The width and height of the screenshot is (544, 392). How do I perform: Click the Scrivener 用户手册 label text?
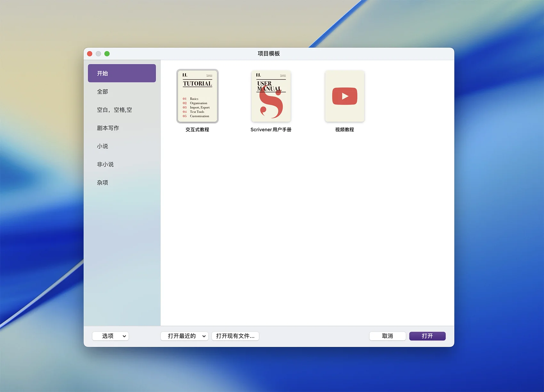(271, 130)
